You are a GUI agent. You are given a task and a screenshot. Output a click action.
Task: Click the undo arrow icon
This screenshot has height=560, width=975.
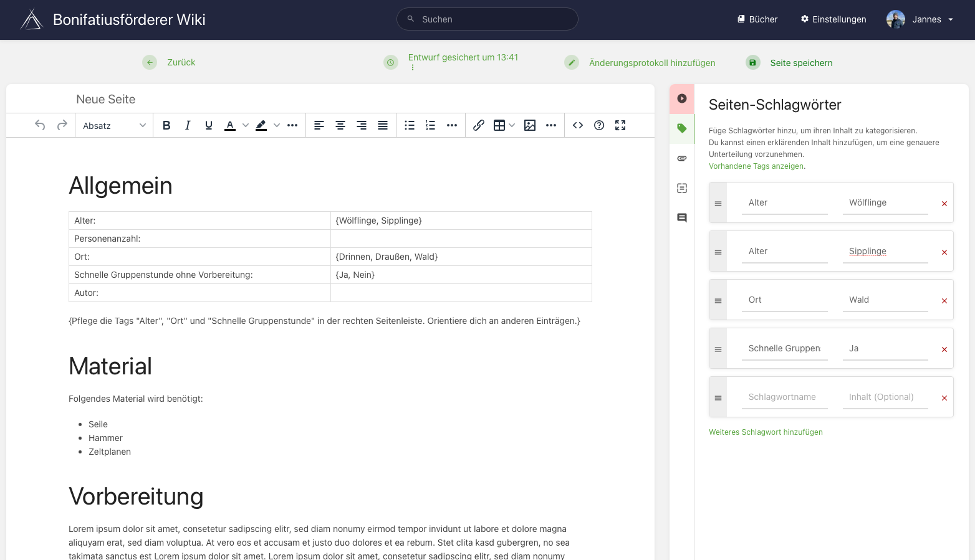[x=40, y=125]
